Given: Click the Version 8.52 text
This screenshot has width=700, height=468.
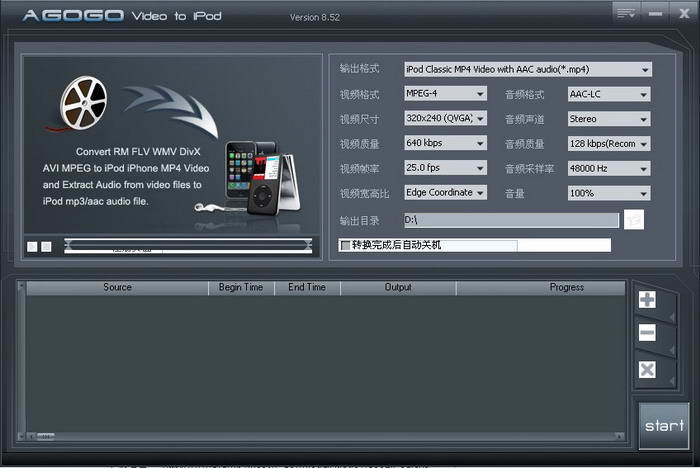Looking at the screenshot, I should coord(315,17).
